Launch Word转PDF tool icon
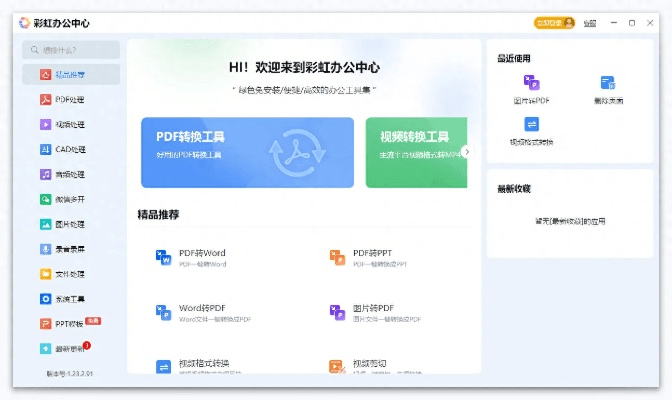The height and width of the screenshot is (400, 672). pos(163,313)
